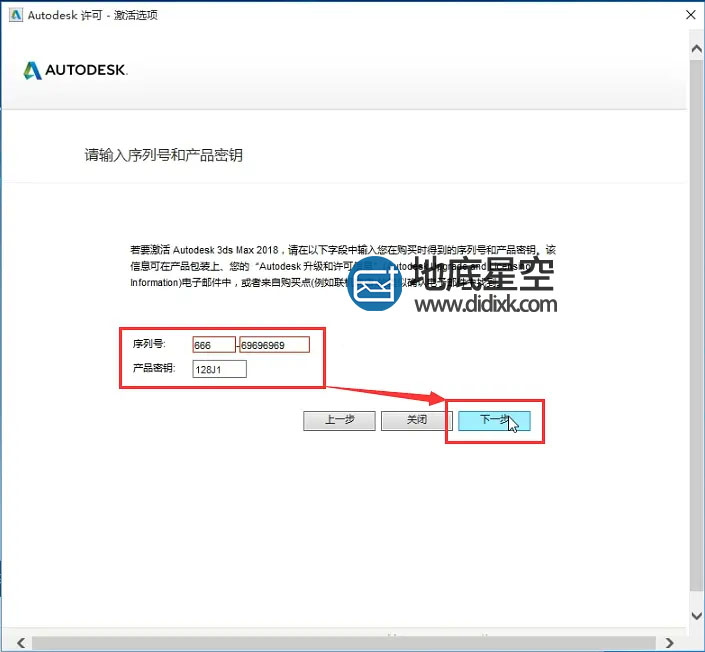Click the product key field 128J1
Image resolution: width=705 pixels, height=652 pixels.
(x=219, y=369)
